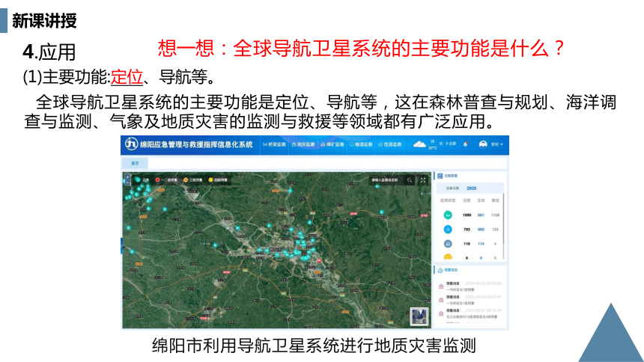This screenshot has height=362, width=644.
Task: Click the map fullscreen icon
Action: coord(423,180)
